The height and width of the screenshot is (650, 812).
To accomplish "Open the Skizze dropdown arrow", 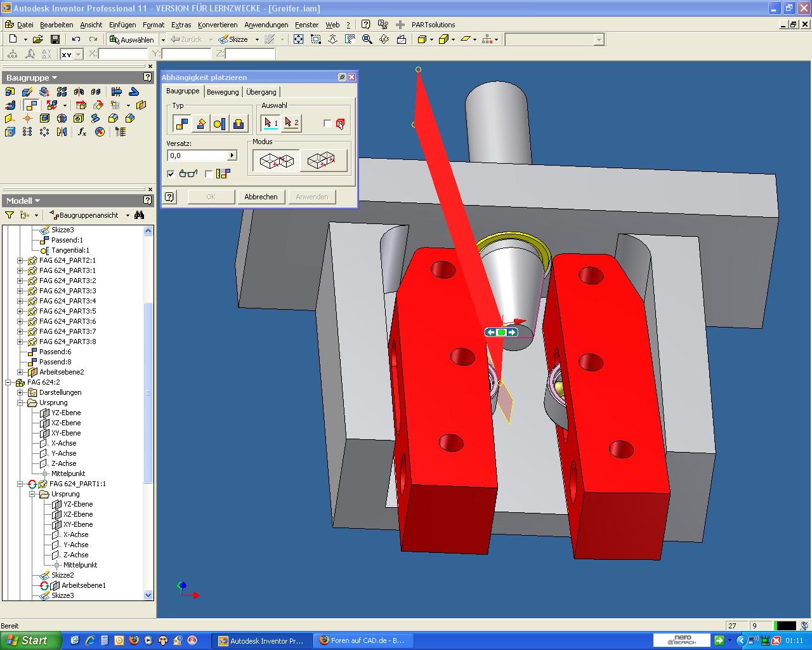I will coord(257,39).
